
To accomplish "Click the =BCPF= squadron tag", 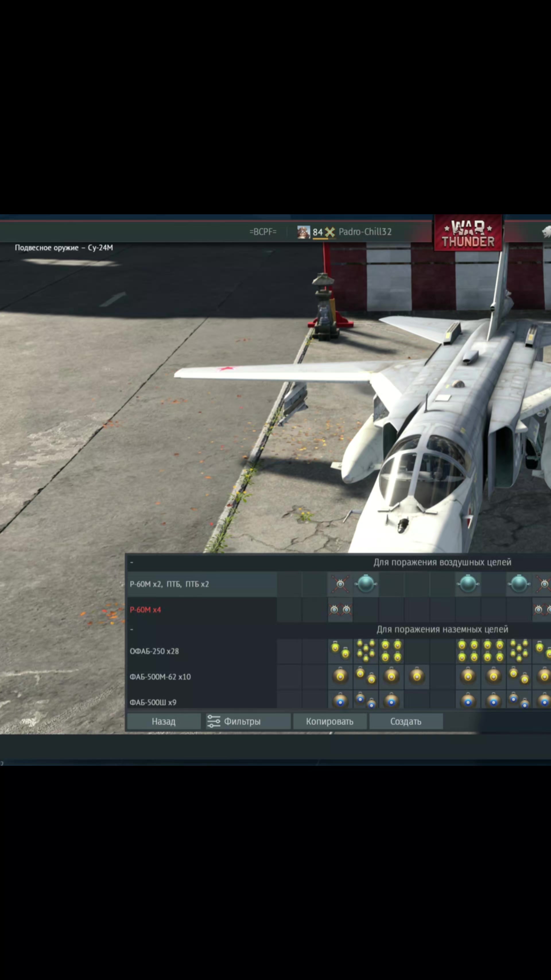I will coord(263,232).
